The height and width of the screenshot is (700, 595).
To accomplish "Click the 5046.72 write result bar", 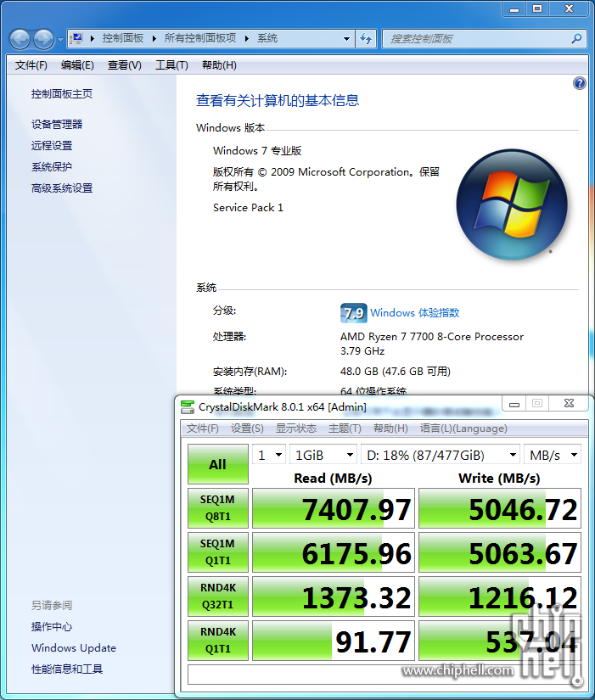I will tap(500, 508).
